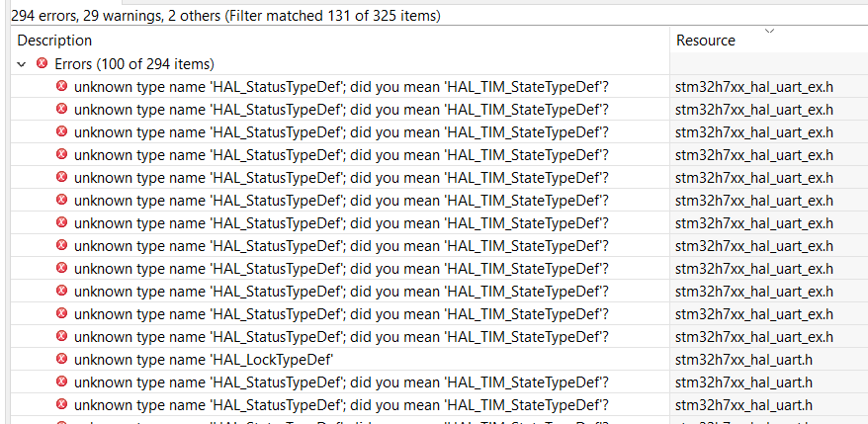Select HAL_StatusTypeDef error text directly below HAL_LockTypeDef error
Screen dimensions: 868x424
tap(341, 382)
